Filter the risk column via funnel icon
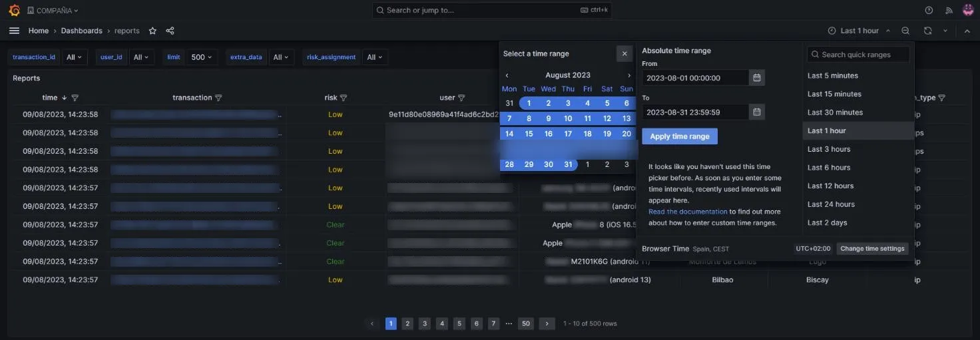 tap(344, 98)
